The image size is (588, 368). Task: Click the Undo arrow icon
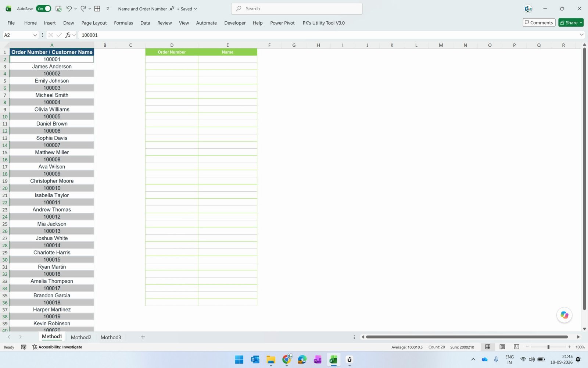pyautogui.click(x=69, y=8)
